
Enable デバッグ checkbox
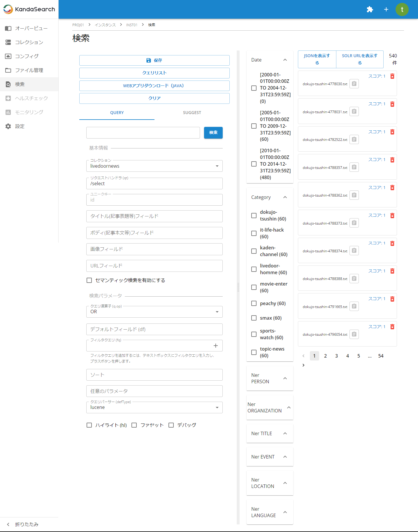(x=171, y=425)
